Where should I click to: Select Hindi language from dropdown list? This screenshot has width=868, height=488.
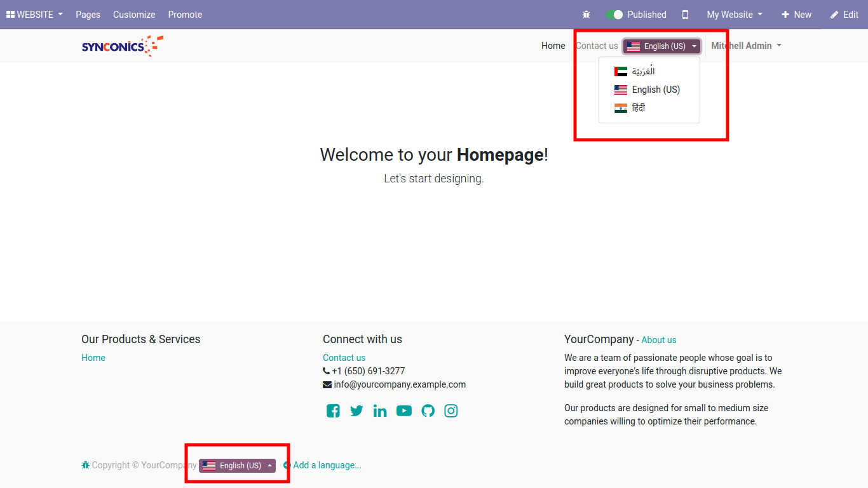638,108
